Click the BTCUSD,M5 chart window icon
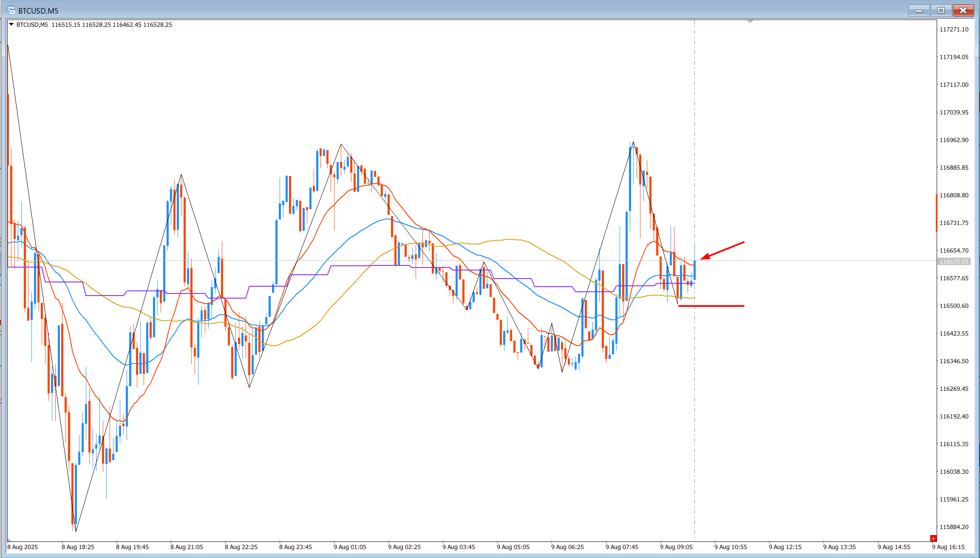The width and height of the screenshot is (980, 558). 11,11
